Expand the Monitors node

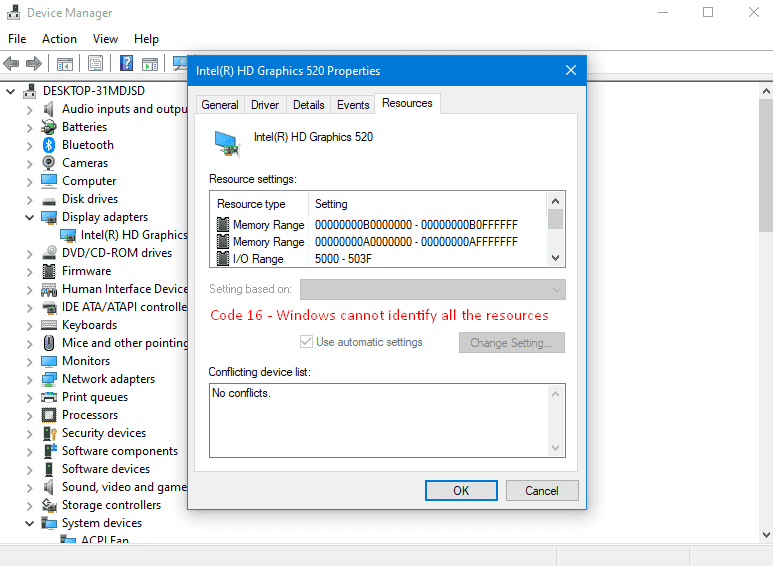click(30, 362)
